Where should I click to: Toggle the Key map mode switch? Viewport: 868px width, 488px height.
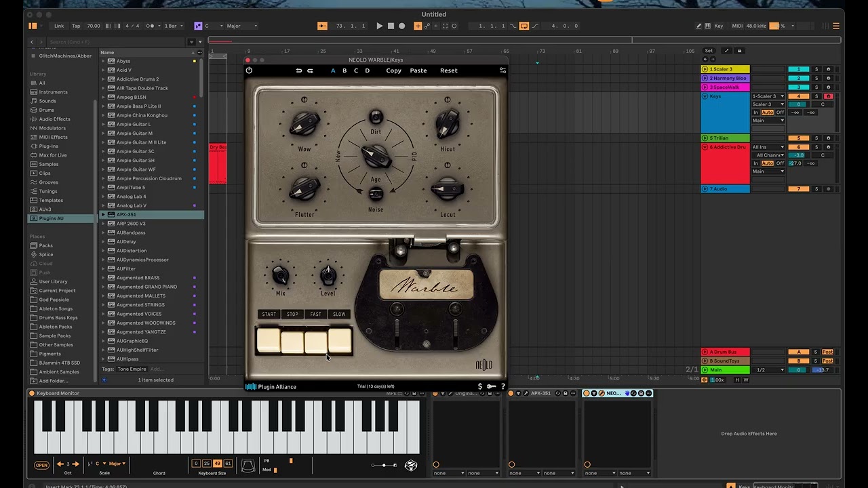719,26
